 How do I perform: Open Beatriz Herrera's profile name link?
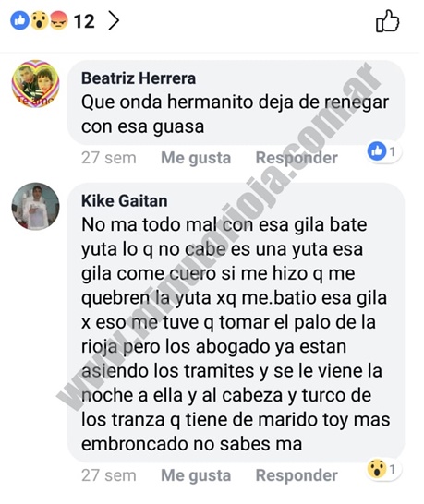pos(139,78)
